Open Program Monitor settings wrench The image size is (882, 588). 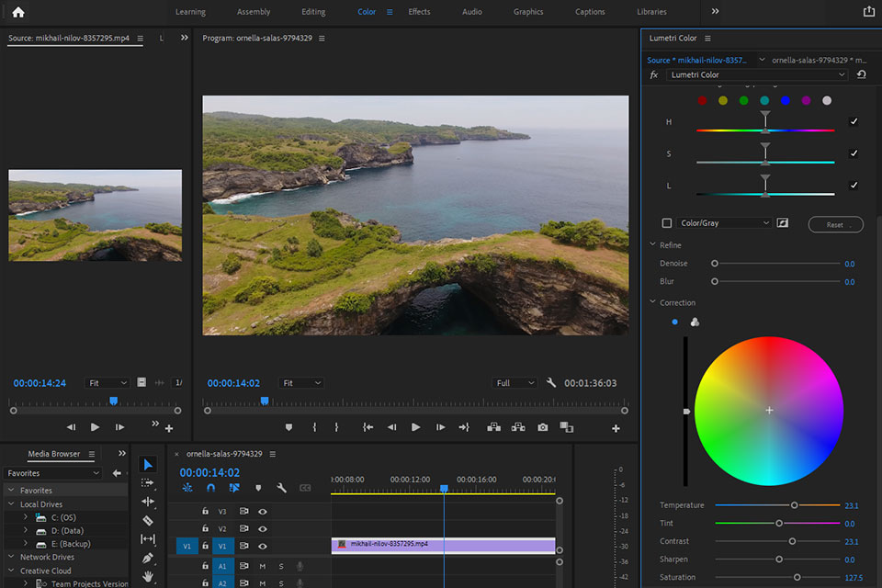coord(551,383)
